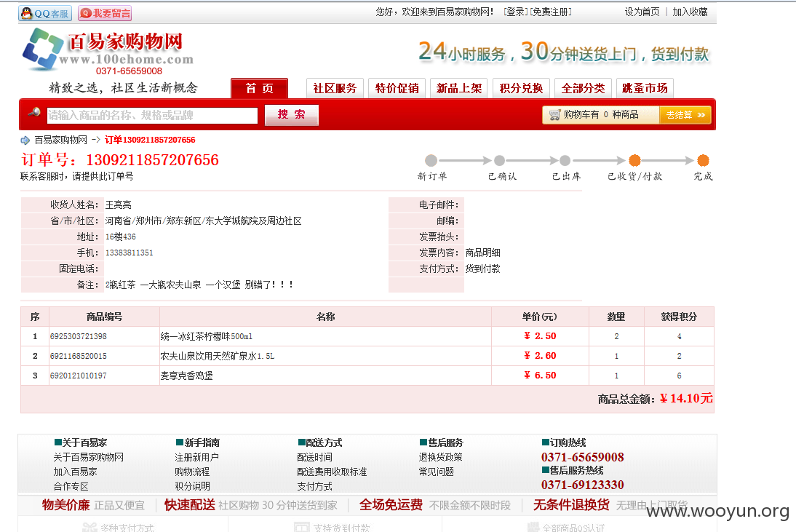Viewport: 796px width, 532px height.
Task: Click the 我要留言 message button
Action: click(x=105, y=13)
